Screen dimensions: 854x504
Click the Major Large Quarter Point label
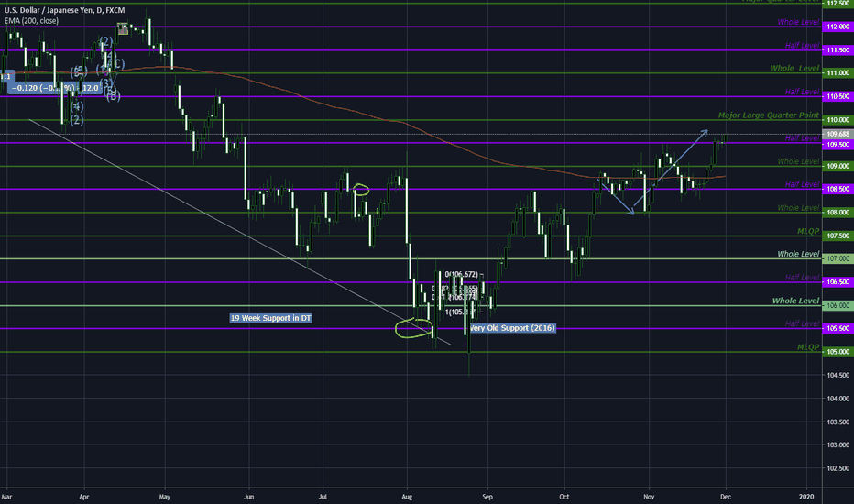(768, 115)
